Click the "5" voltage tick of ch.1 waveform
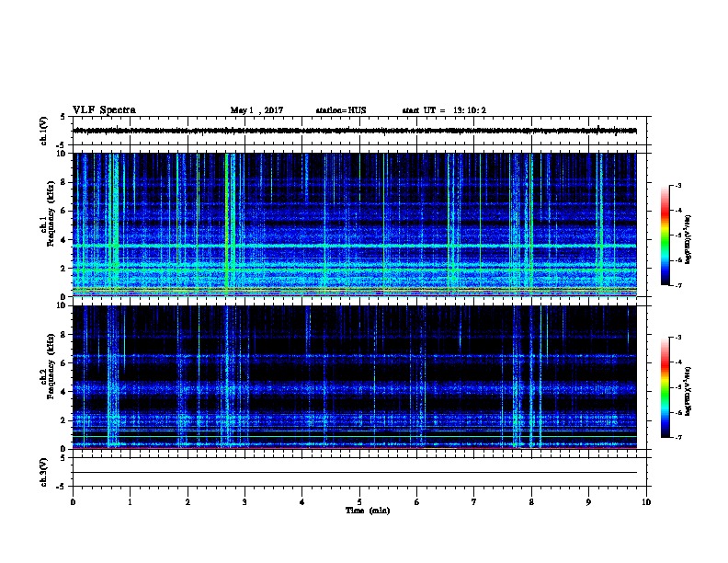The width and height of the screenshot is (728, 563). pyautogui.click(x=63, y=117)
